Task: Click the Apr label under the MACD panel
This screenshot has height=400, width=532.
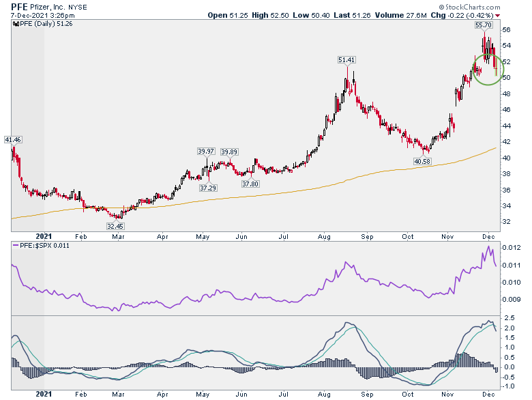Action: point(162,395)
